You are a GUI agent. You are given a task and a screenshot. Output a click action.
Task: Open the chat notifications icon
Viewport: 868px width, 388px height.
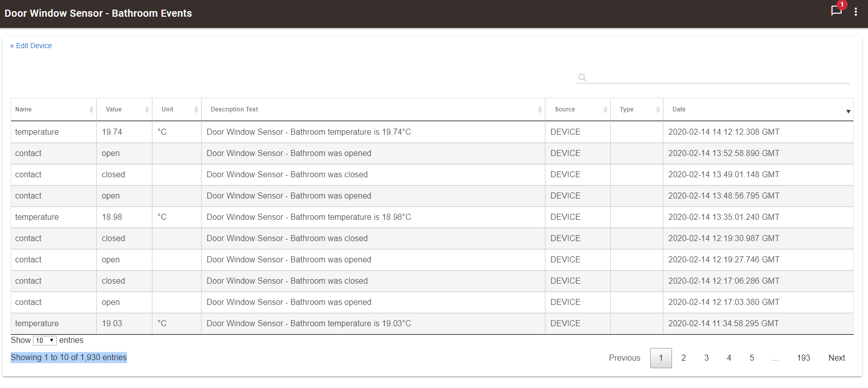tap(836, 11)
